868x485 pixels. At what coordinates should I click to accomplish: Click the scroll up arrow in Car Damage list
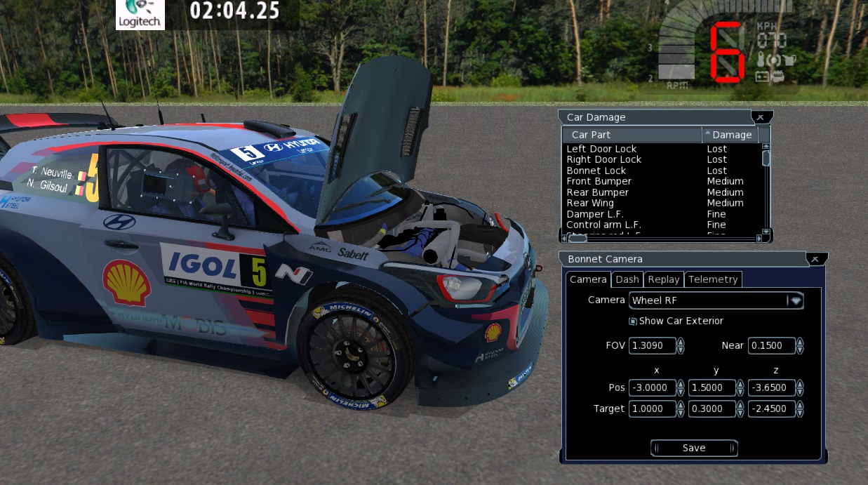click(766, 147)
